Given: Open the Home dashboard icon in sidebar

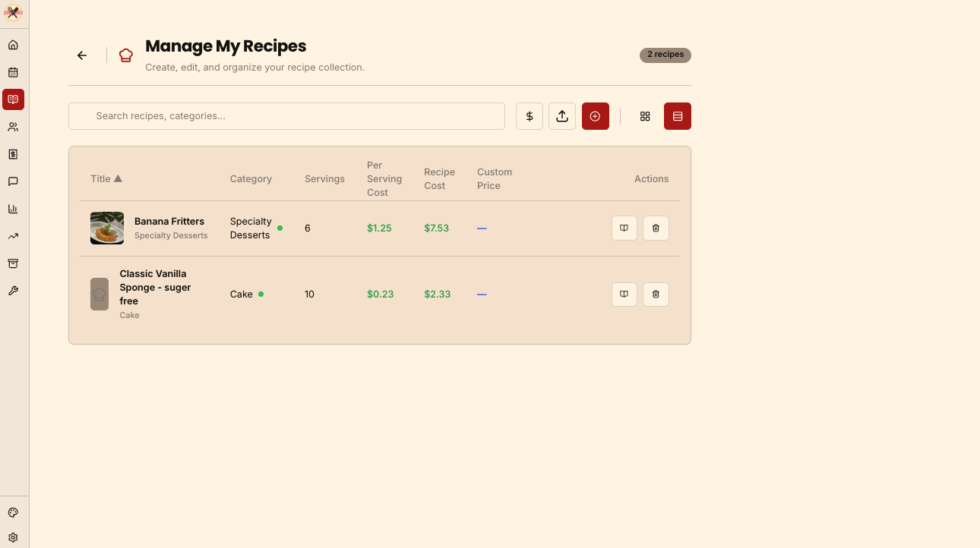Looking at the screenshot, I should 13,45.
